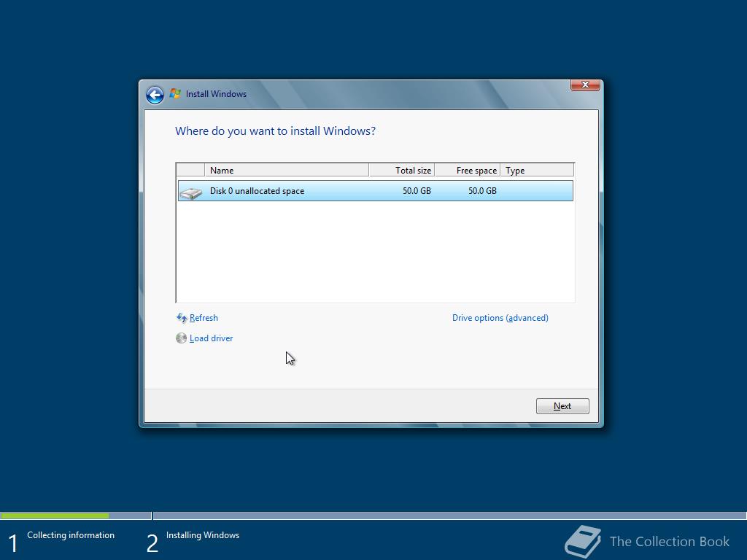Close the Install Windows dialog
Viewport: 747px width, 560px height.
[585, 85]
